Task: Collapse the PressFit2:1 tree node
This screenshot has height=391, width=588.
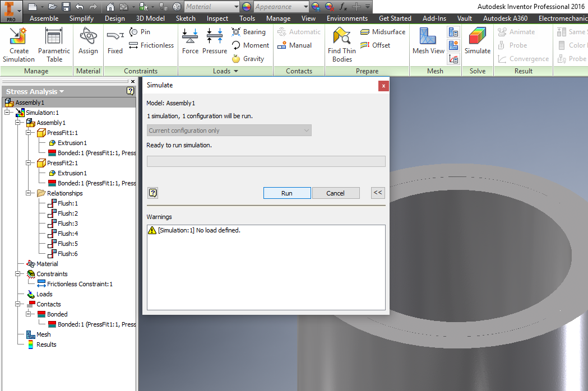Action: coord(28,163)
